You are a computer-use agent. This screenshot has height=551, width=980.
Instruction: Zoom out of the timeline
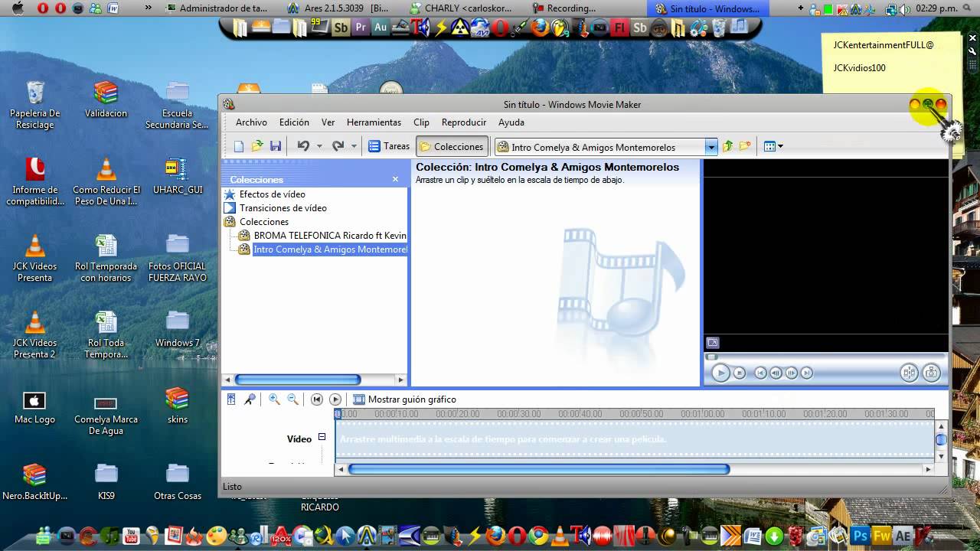point(292,399)
